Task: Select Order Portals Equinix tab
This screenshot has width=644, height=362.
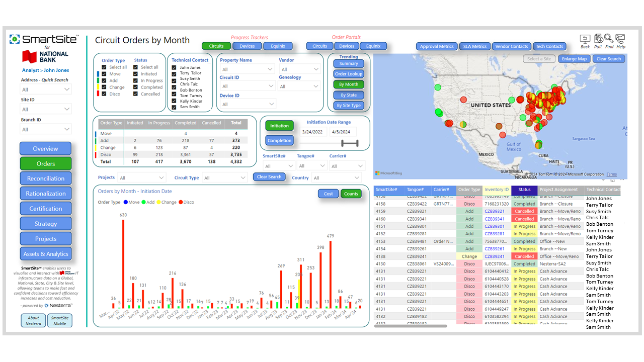Action: coord(373,46)
